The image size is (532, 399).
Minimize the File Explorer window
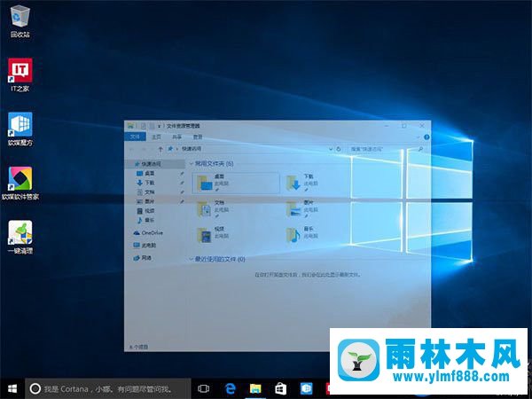[x=387, y=126]
